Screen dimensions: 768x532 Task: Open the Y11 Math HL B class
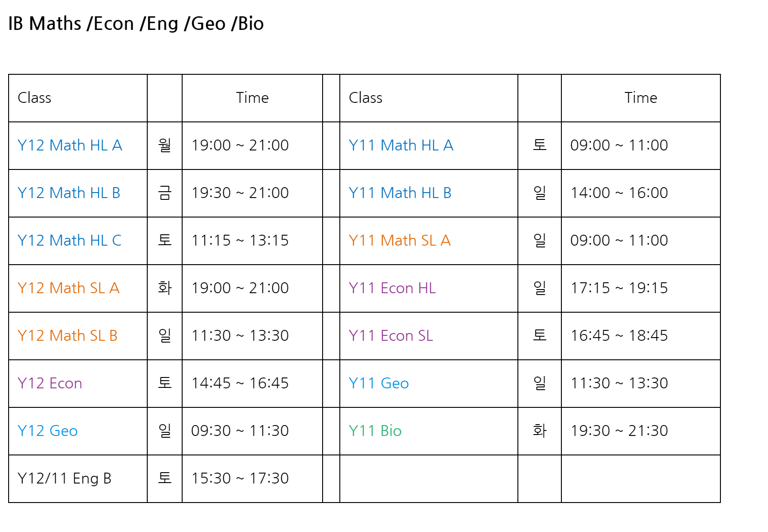point(400,193)
